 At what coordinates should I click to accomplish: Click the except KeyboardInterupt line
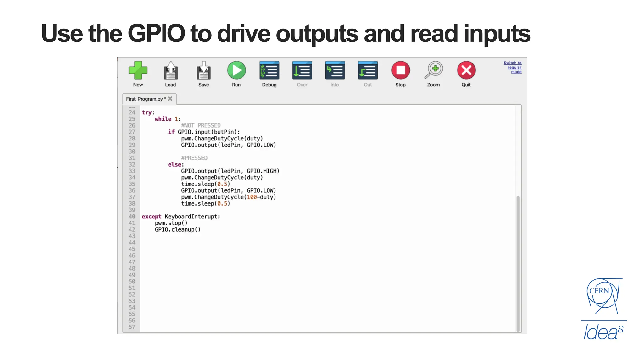pyautogui.click(x=181, y=217)
